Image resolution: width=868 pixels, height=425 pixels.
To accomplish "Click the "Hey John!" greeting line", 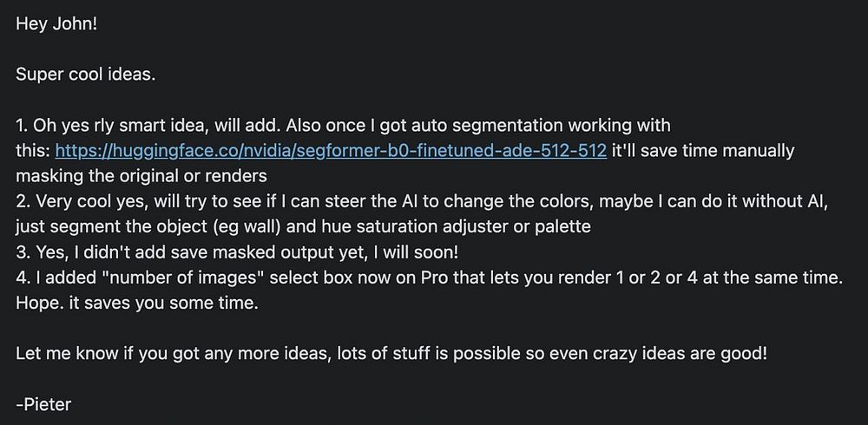I will click(56, 23).
